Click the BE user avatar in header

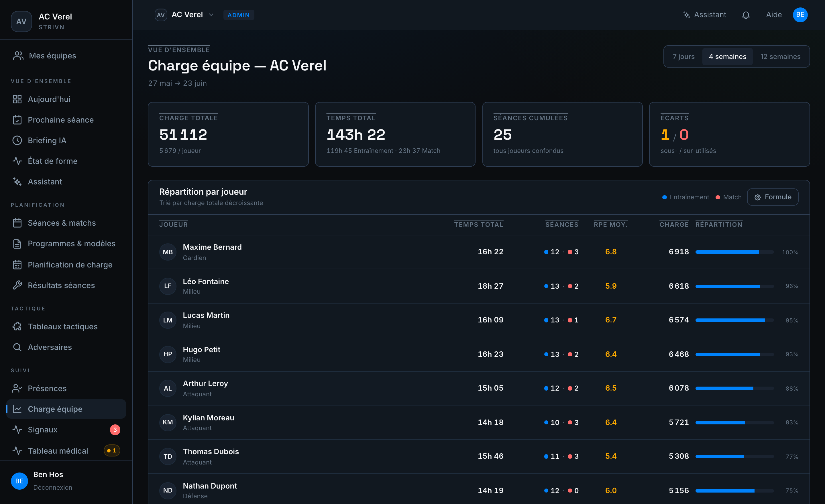click(800, 15)
